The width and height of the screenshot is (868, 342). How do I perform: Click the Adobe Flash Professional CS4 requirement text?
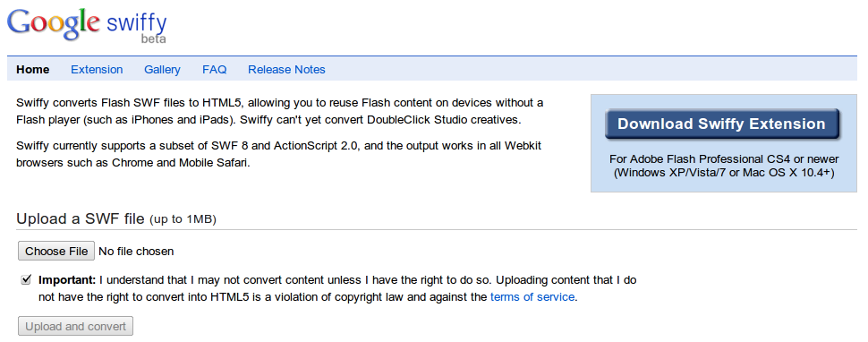coord(724,166)
